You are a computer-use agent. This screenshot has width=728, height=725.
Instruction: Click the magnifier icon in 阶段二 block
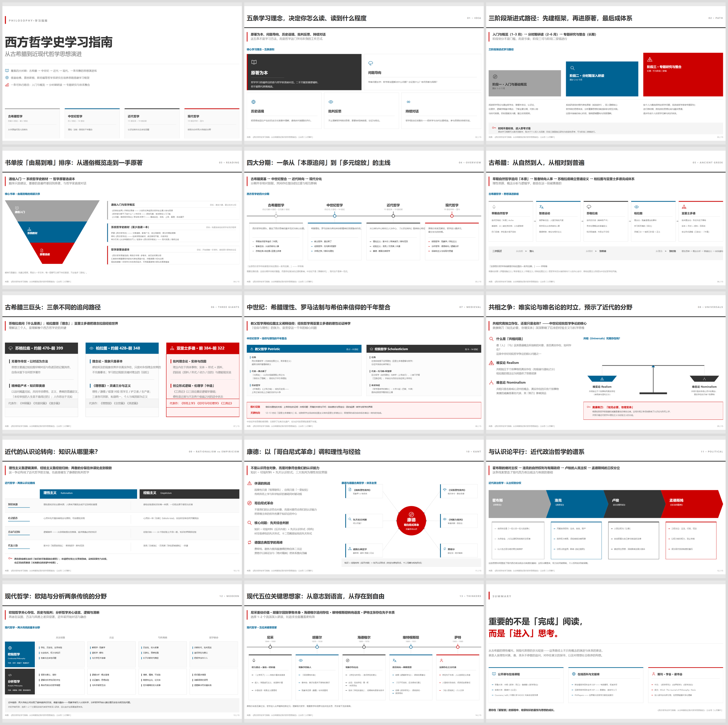coord(572,68)
